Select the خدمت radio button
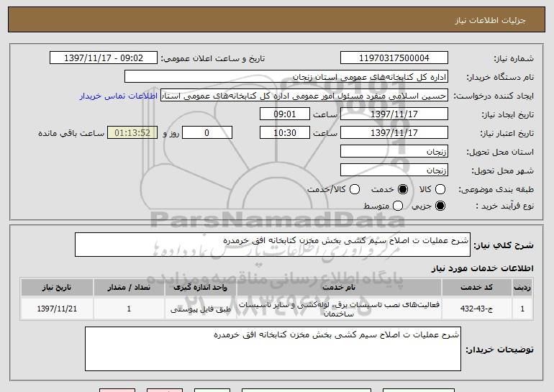The image size is (554, 392). (403, 189)
